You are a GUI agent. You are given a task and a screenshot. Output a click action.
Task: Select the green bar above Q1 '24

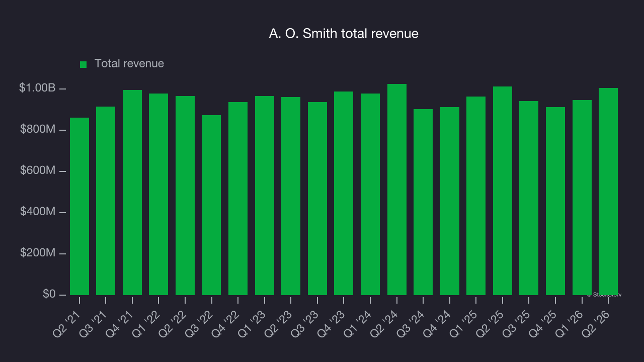point(370,194)
